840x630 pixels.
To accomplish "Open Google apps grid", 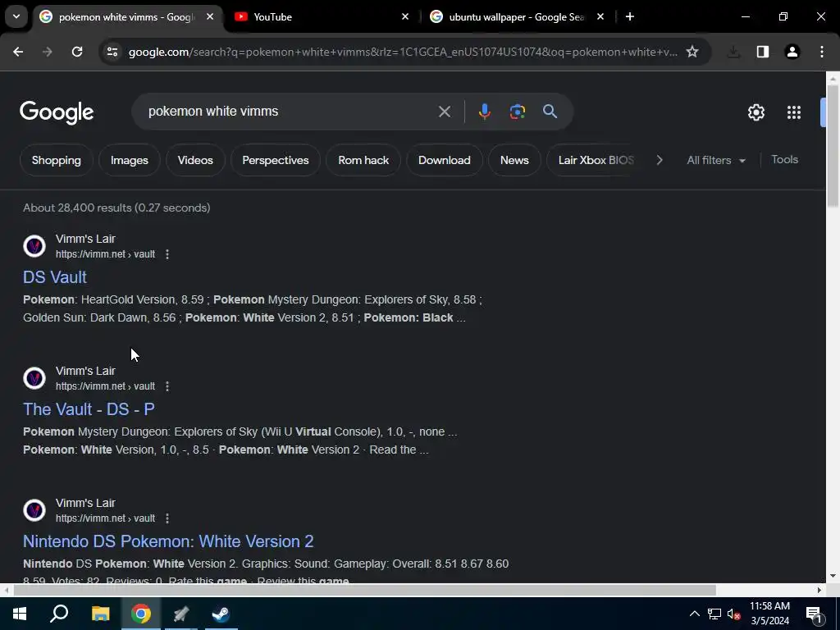I will [x=794, y=112].
